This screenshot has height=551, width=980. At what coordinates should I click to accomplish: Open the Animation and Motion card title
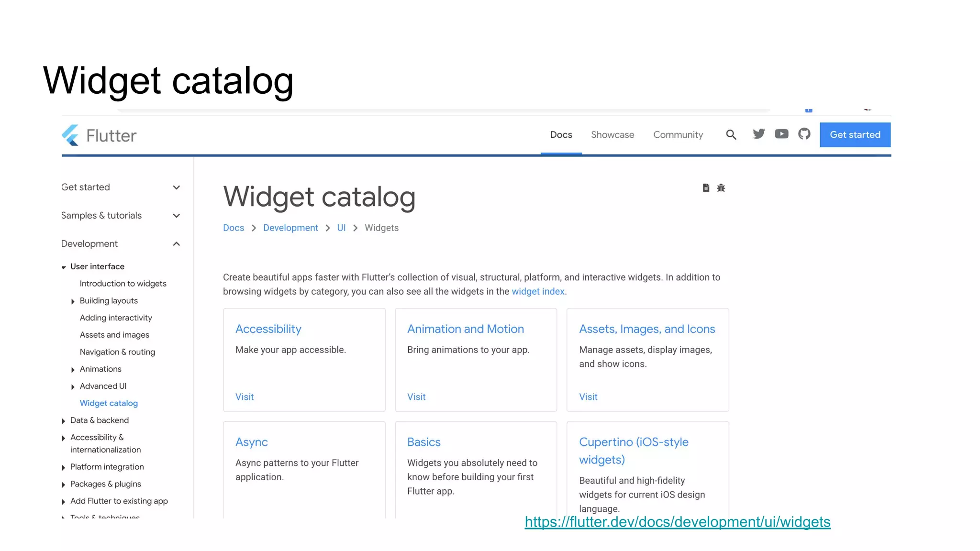465,329
